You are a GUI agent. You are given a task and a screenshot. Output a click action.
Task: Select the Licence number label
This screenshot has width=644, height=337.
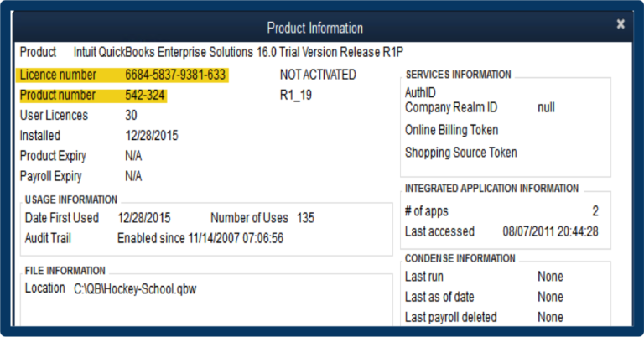58,75
